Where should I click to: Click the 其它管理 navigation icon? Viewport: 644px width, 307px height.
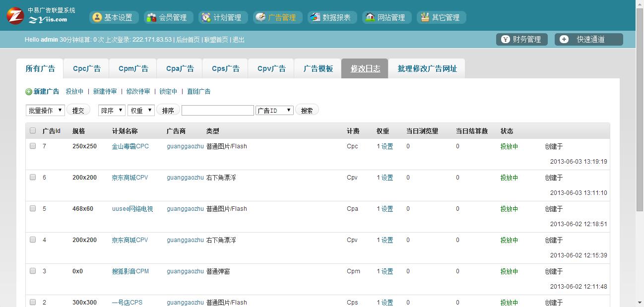424,17
